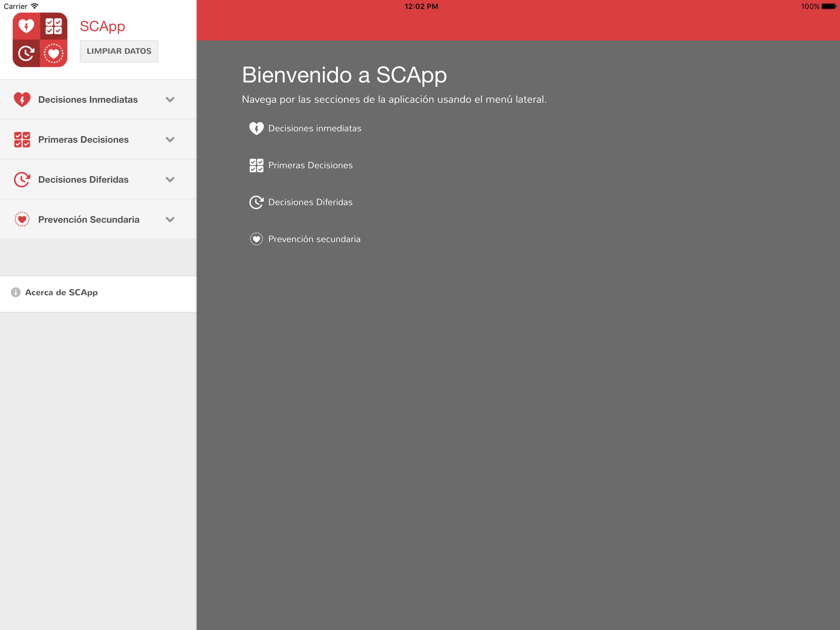Expand Decisiones Inmediatas with its chevron

click(x=170, y=100)
